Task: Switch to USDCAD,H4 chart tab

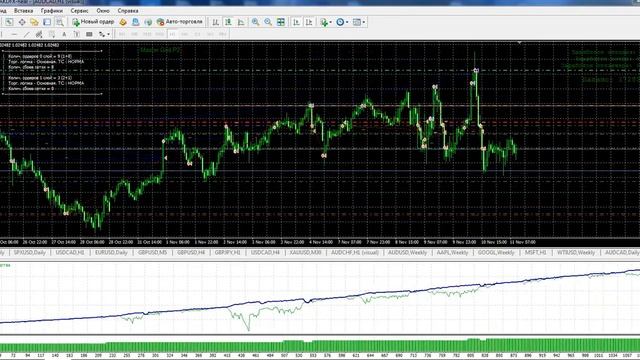Action: (265, 253)
